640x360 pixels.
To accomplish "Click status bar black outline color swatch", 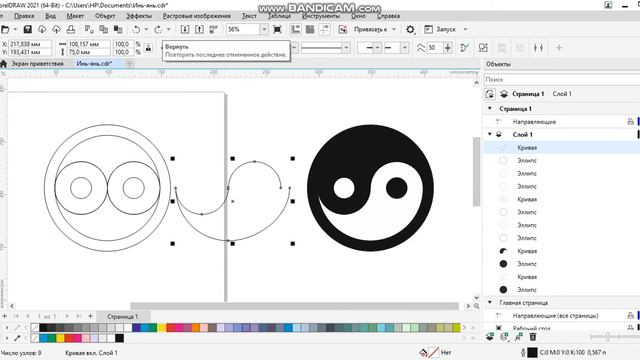I will click(532, 352).
